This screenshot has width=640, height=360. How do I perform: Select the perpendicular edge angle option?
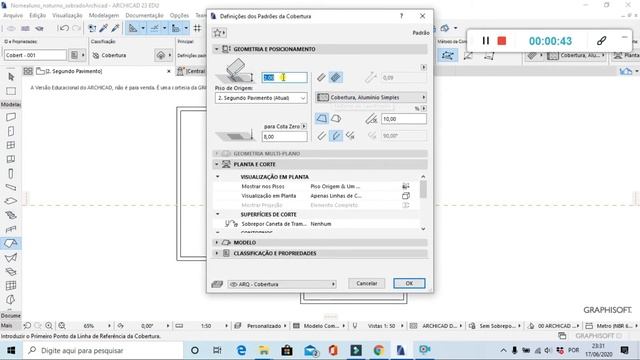pyautogui.click(x=336, y=136)
